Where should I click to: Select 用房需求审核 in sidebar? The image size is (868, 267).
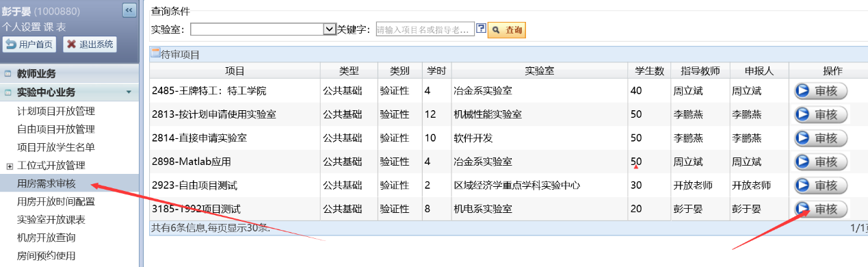pos(47,183)
